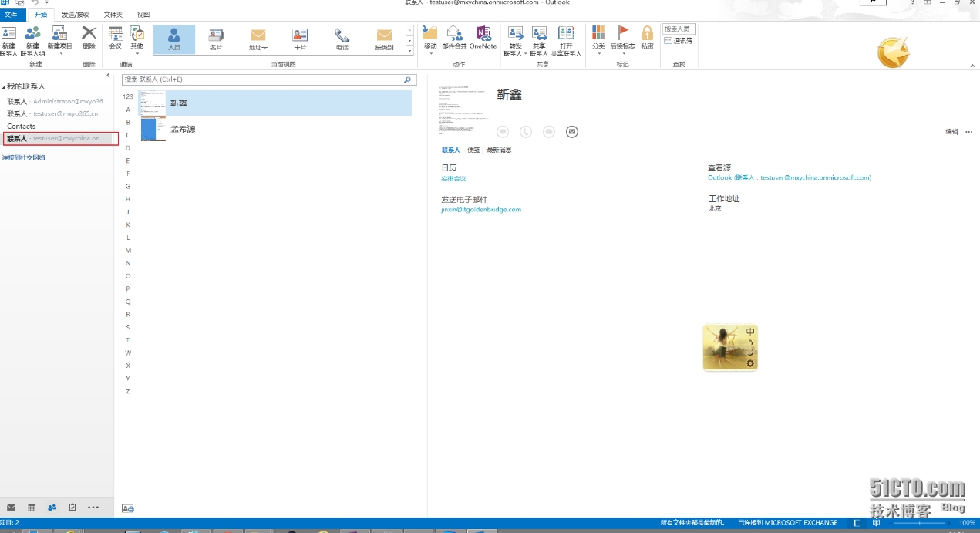Delete the contact with the 删除 icon
The image size is (980, 533).
[x=89, y=38]
